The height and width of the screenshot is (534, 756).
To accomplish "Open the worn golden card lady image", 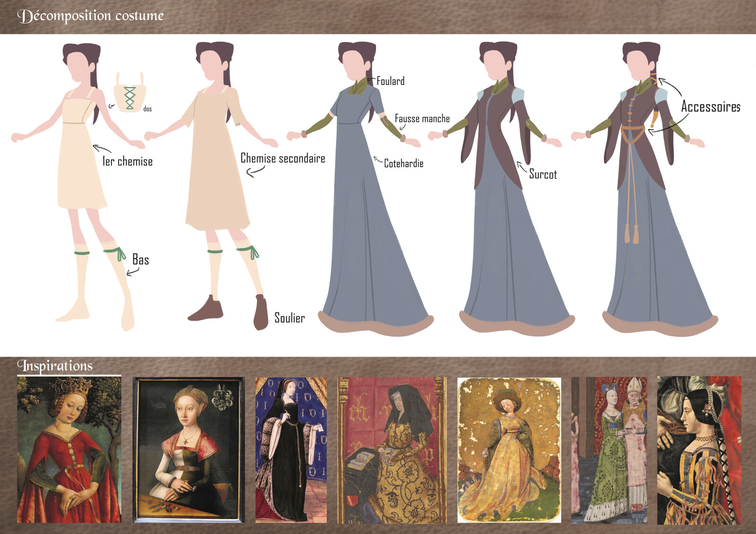I will tap(509, 450).
